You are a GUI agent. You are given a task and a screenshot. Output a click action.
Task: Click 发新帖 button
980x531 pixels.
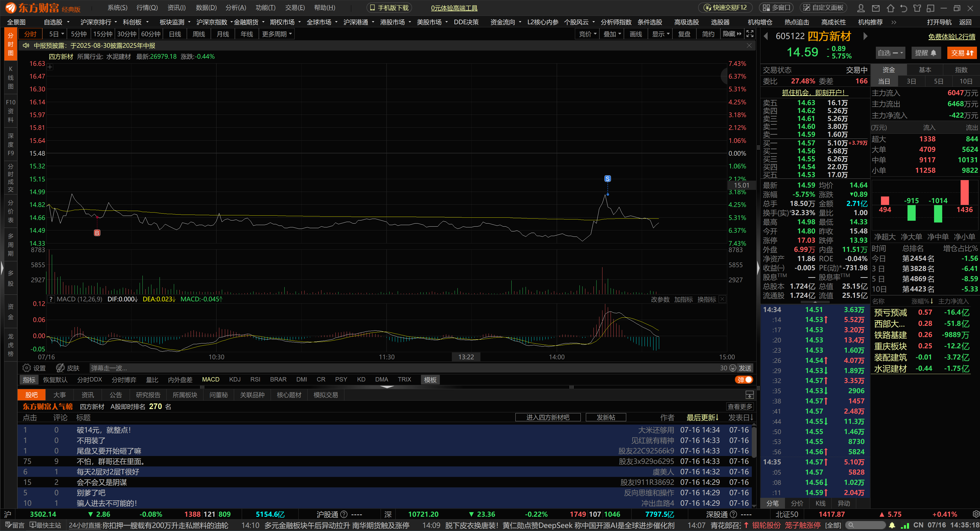click(x=606, y=417)
